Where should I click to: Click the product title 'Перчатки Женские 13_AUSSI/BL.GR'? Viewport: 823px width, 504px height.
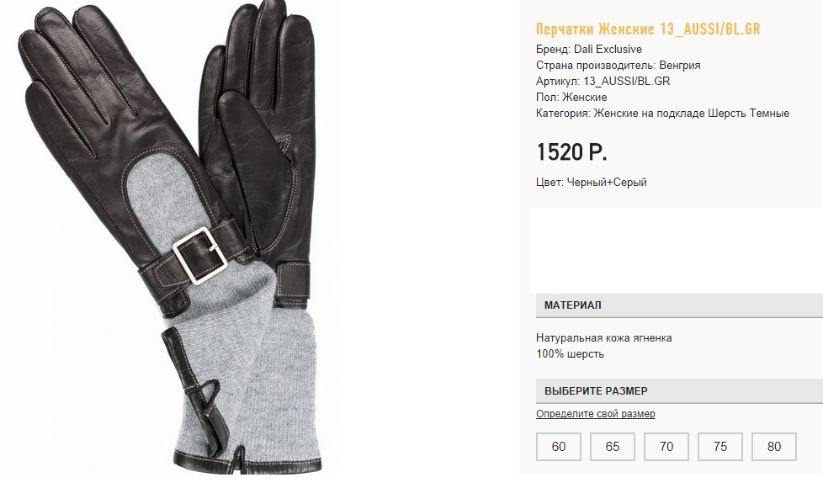[648, 29]
